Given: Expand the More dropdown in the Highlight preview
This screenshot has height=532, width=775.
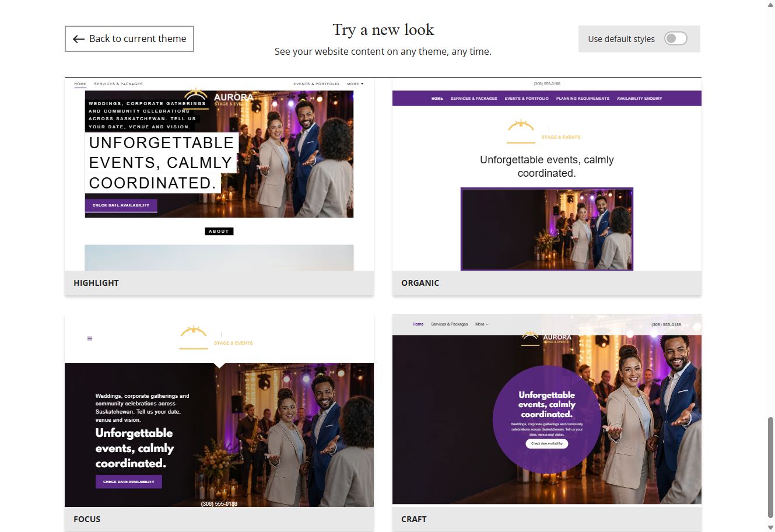Looking at the screenshot, I should (355, 84).
